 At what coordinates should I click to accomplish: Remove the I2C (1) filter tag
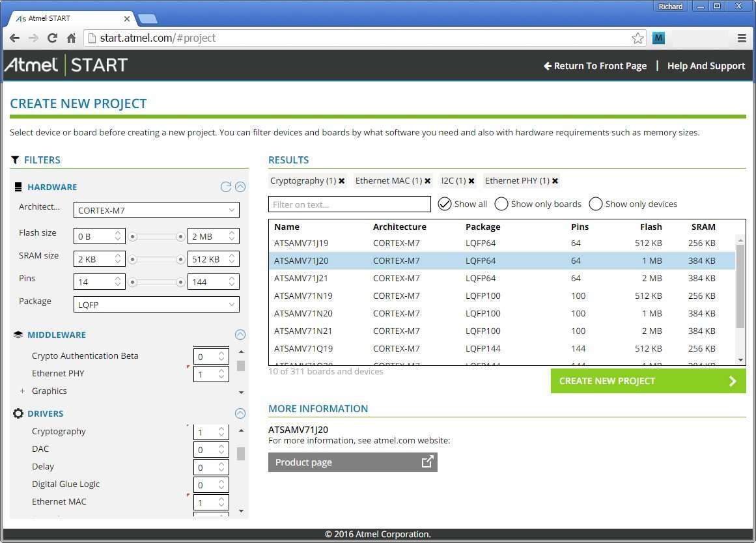pyautogui.click(x=471, y=181)
